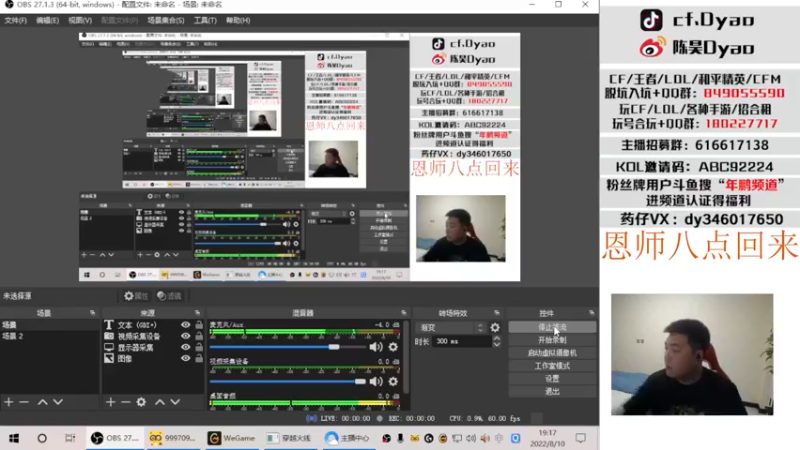Undock the 场景 panel via corner icon
This screenshot has width=800, height=450.
click(92, 313)
